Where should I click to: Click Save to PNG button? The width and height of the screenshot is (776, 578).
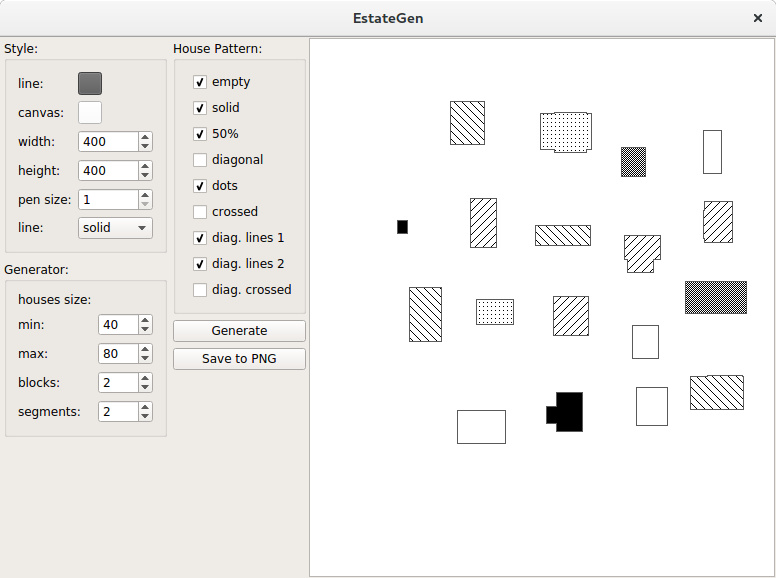pos(239,359)
